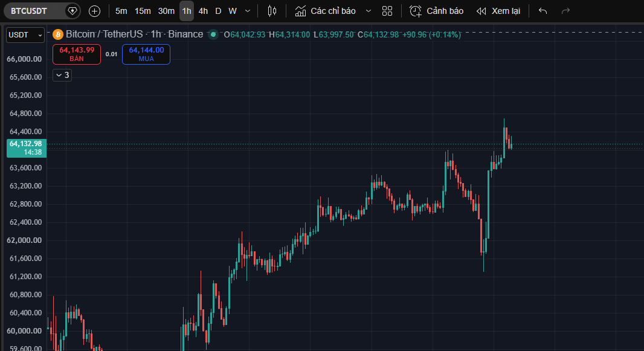Click the current price label 64,132.98
Screen dimensions: 644x351
(x=27, y=148)
